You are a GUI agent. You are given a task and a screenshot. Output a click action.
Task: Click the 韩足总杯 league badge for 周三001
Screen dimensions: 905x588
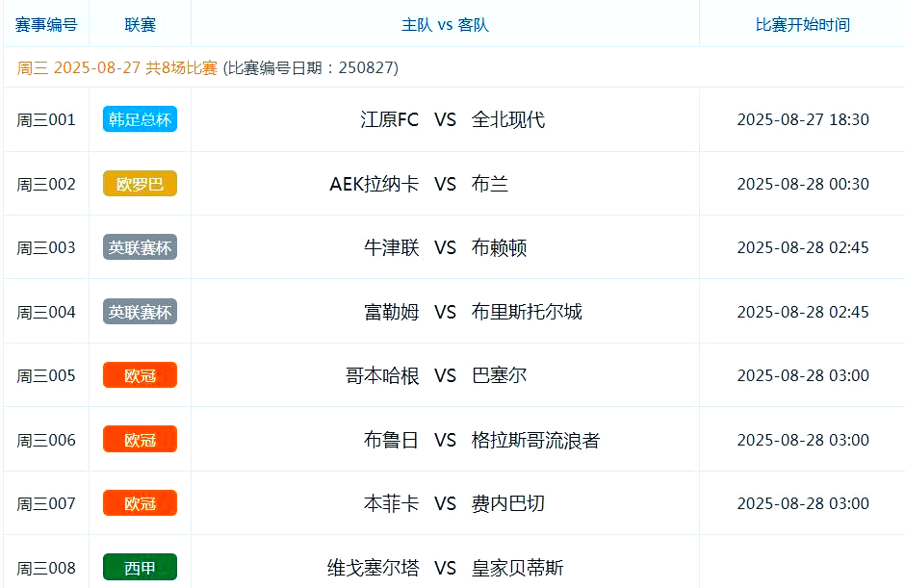point(140,119)
